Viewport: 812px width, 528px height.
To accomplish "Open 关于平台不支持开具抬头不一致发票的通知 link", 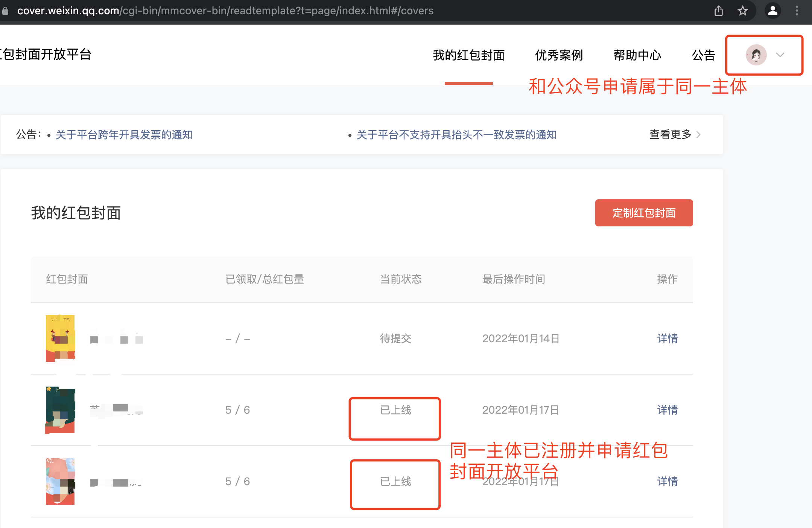I will (x=456, y=135).
